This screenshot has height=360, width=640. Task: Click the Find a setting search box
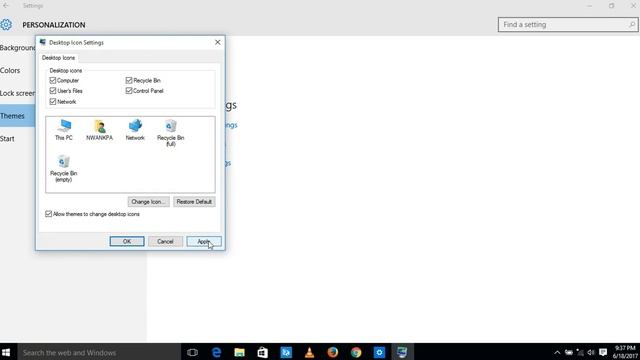(568, 24)
